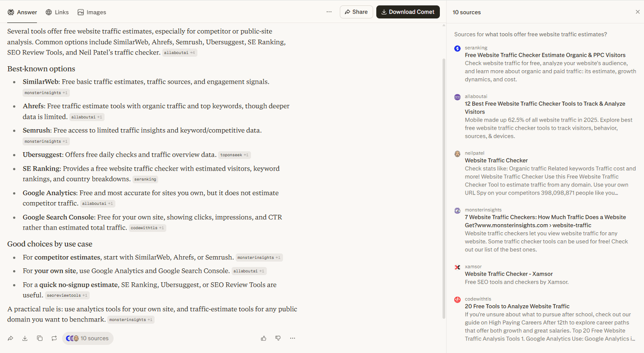The height and width of the screenshot is (353, 644).
Task: Click the 'seoreviewtools +1' citation chip
Action: click(68, 295)
